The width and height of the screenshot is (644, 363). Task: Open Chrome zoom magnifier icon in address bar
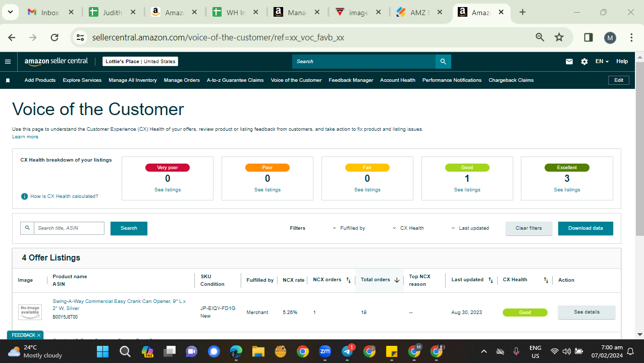click(540, 37)
